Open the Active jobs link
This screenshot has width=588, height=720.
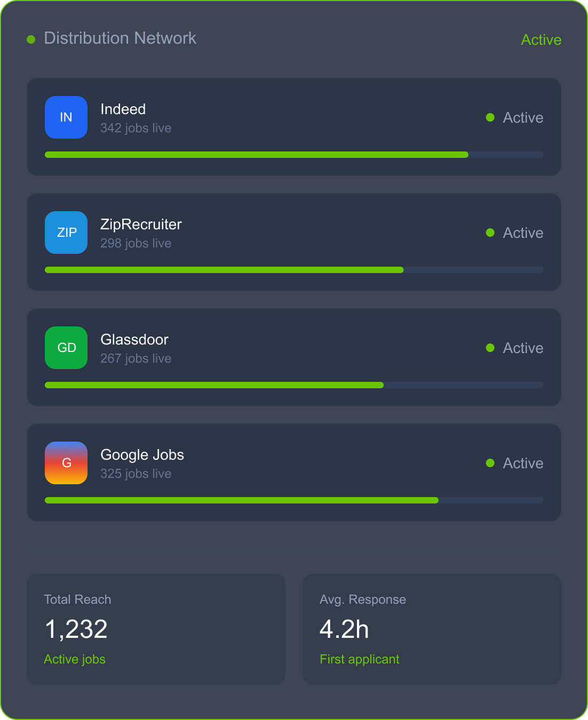click(x=75, y=659)
